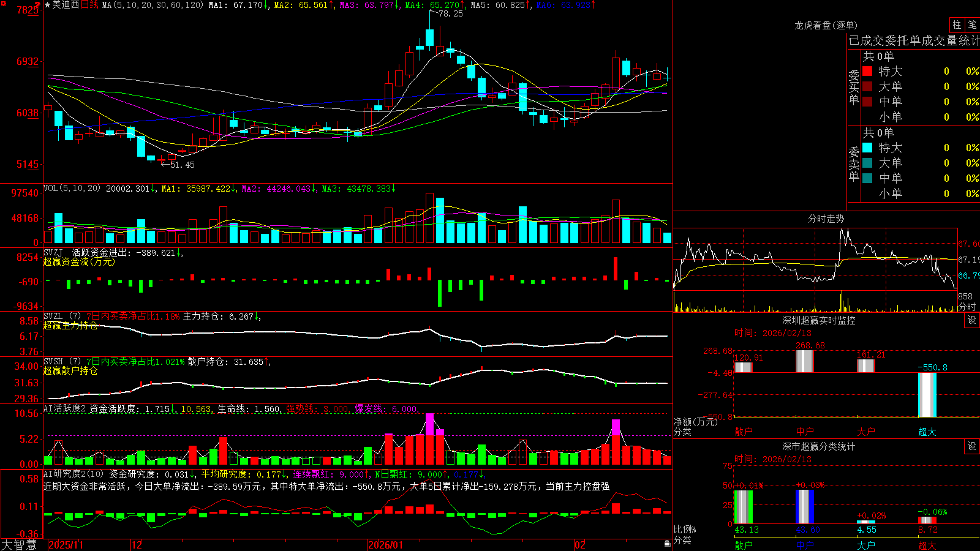The height and width of the screenshot is (551, 980).
Task: Click the star icon before 美迪西 stock name
Action: [x=48, y=5]
